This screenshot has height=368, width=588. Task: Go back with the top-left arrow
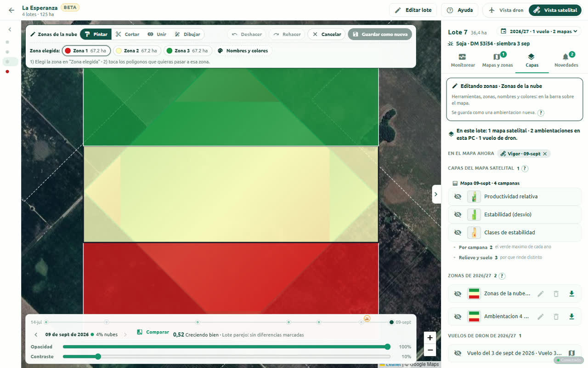11,10
